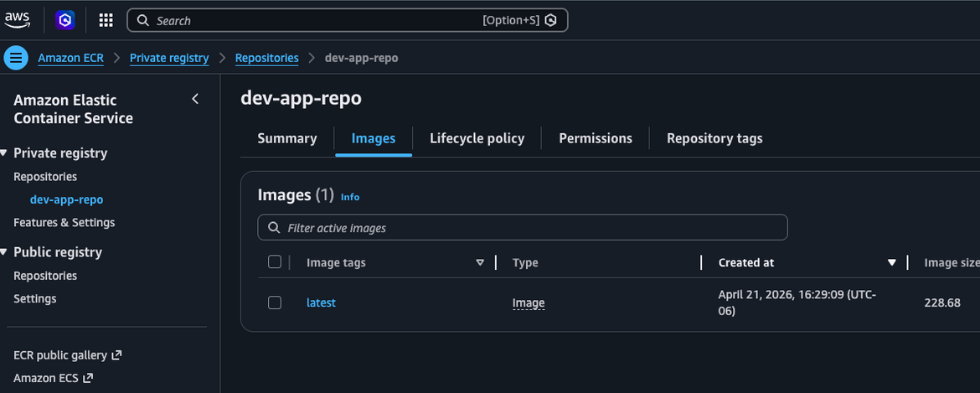Click the Image type cell with dotted underline

click(x=529, y=303)
